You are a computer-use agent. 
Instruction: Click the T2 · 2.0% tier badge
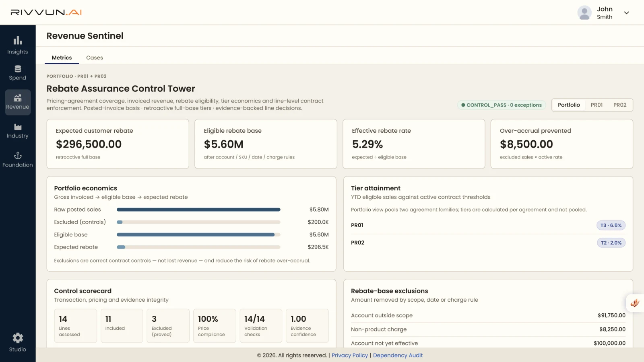click(611, 243)
